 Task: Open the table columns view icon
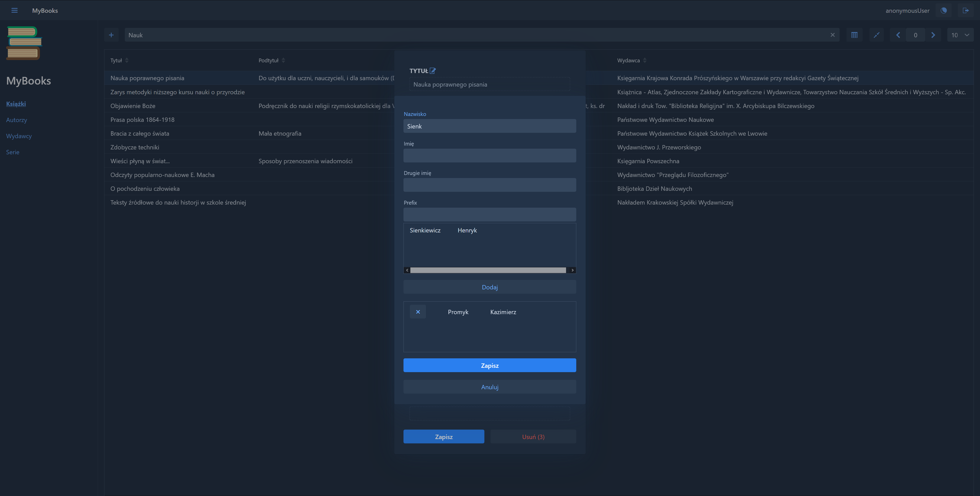click(854, 35)
